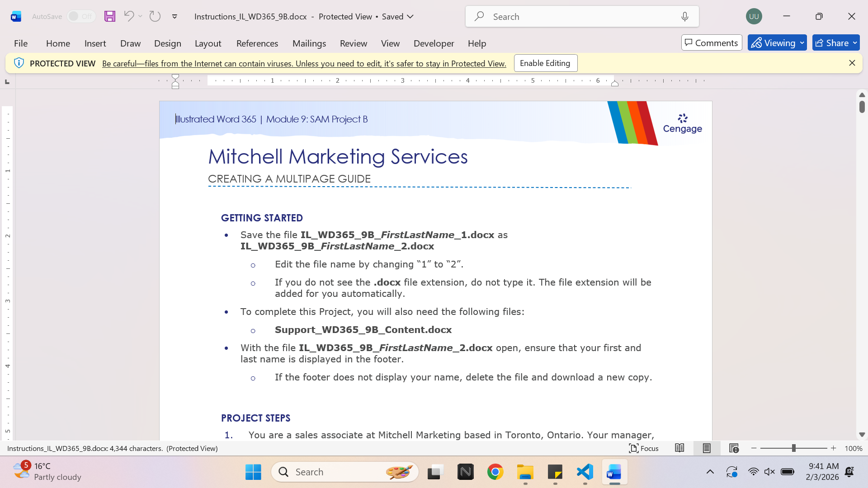Click the vertical scrollbar down arrow
The image size is (868, 488).
862,435
